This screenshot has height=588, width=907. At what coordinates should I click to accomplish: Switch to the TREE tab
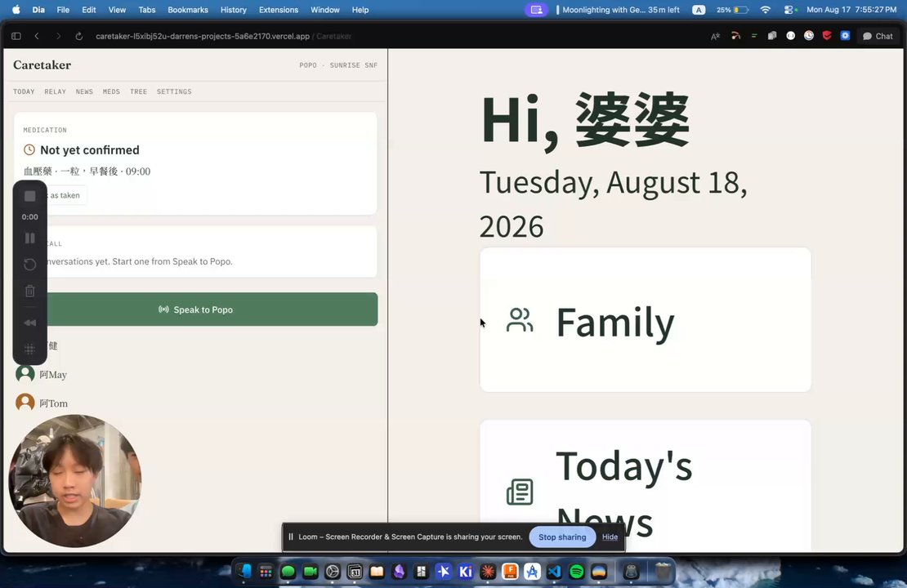[x=138, y=91]
